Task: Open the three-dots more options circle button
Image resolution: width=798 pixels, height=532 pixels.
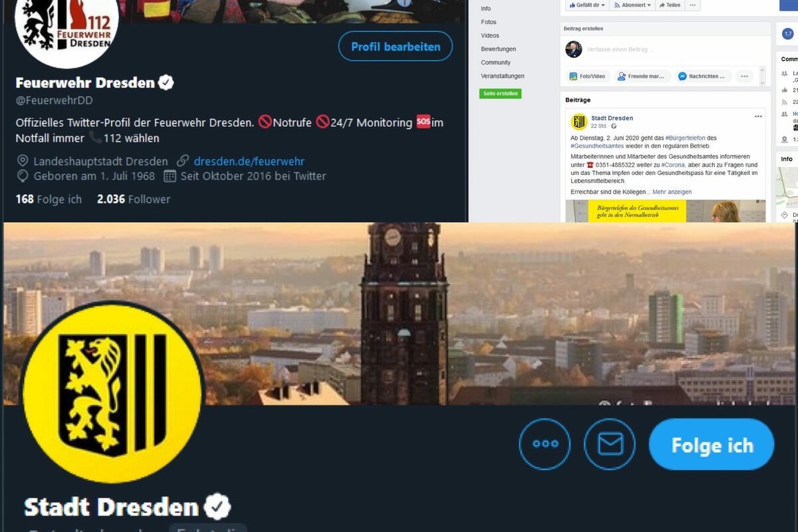Action: (545, 444)
